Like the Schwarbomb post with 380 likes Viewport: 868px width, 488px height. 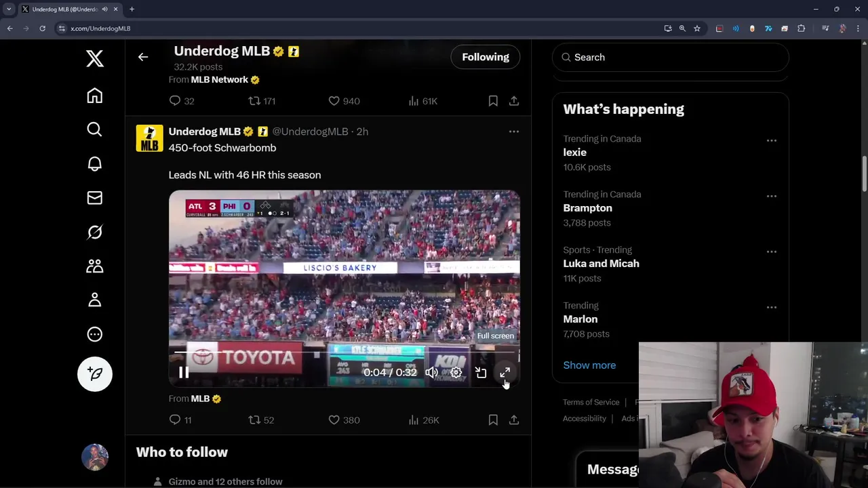[x=344, y=420]
